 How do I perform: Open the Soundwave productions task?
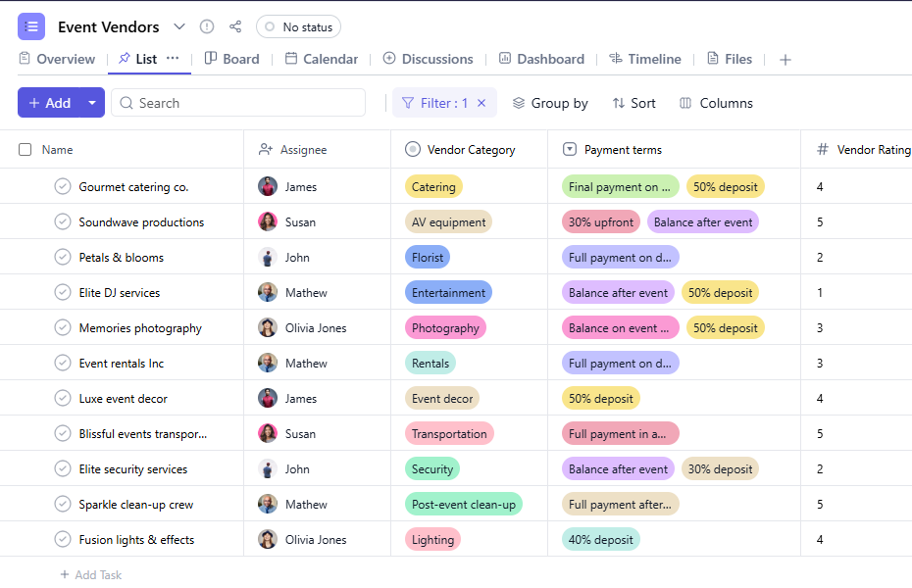[141, 221]
